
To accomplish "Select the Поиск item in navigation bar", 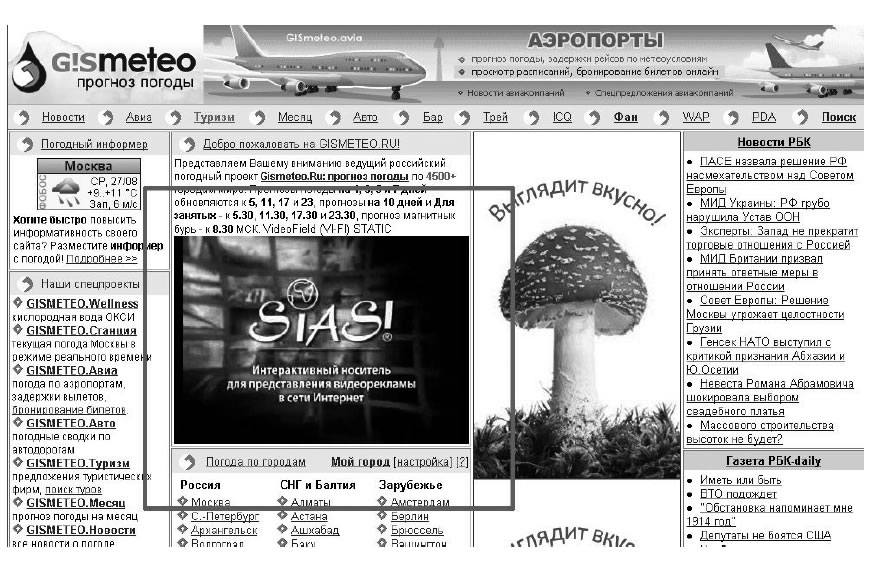I will pos(838,117).
